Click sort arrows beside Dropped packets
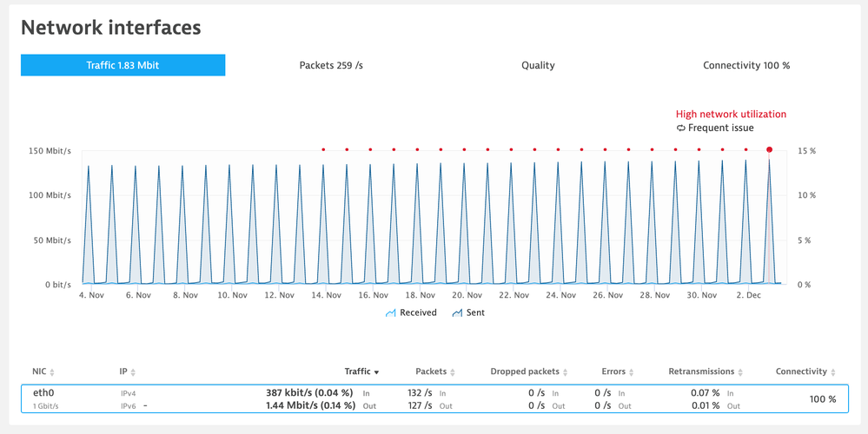 click(x=567, y=372)
